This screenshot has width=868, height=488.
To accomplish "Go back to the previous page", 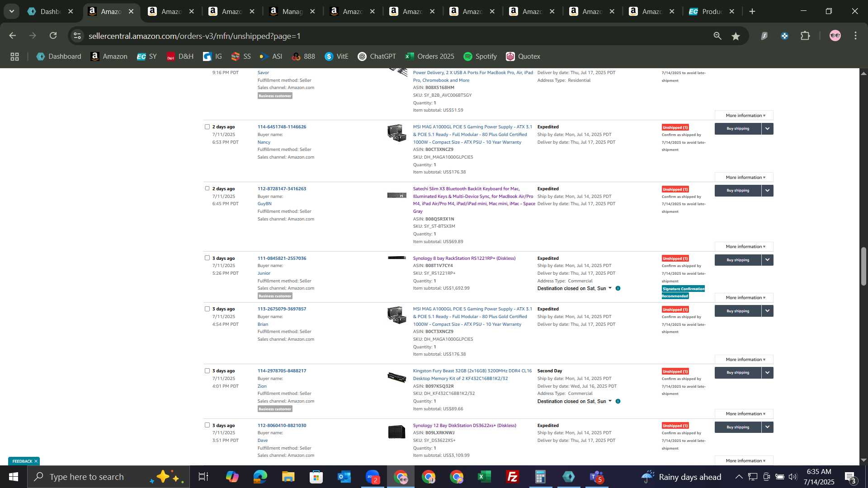I will pyautogui.click(x=12, y=36).
